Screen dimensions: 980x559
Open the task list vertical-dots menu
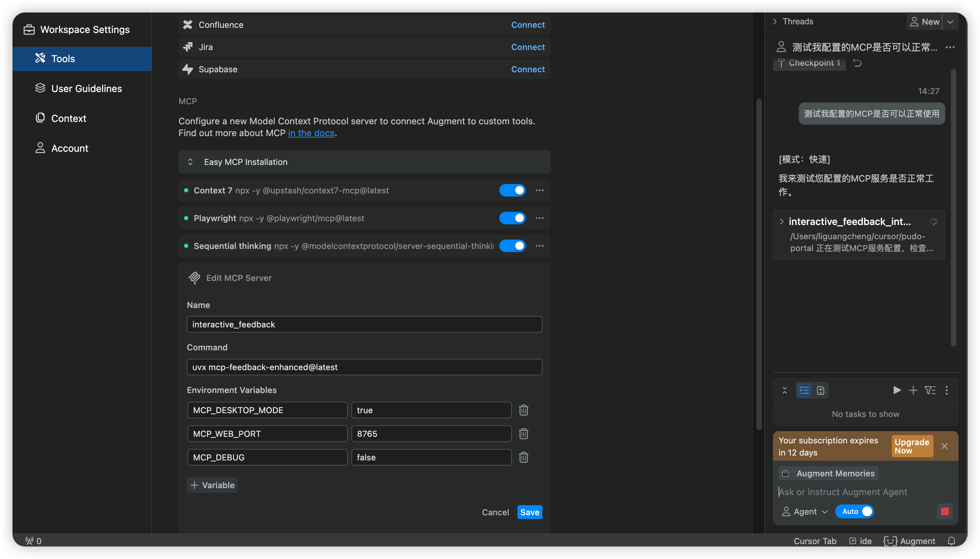tap(947, 391)
